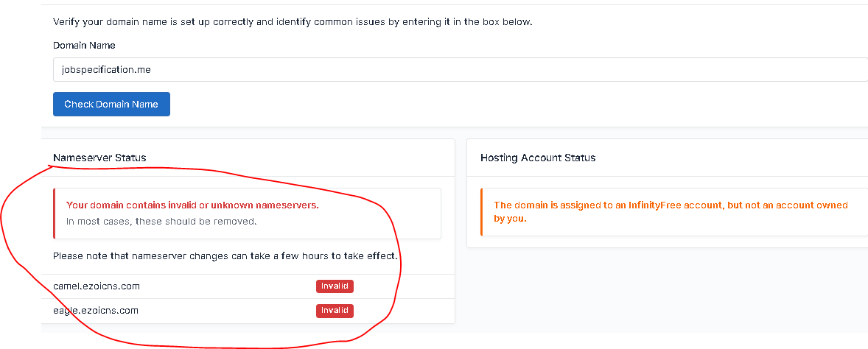The image size is (868, 349).
Task: Select the Hosting Account Status card heading
Action: pos(538,158)
